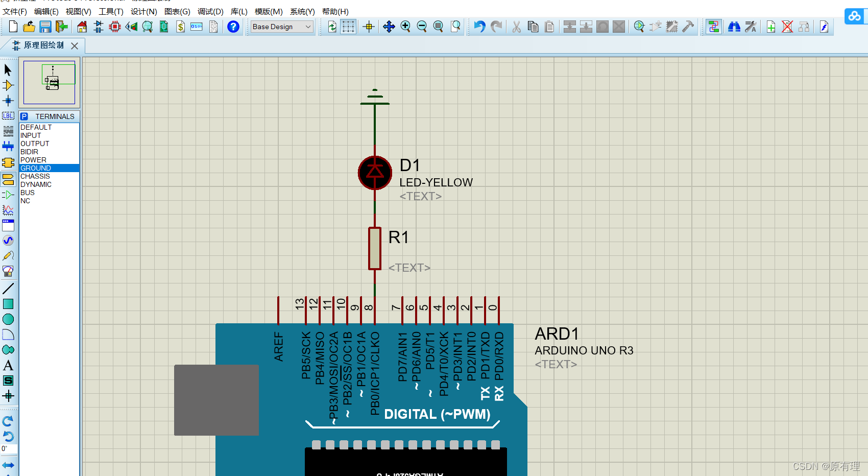Select the virtual instruments meter icon

[x=8, y=271]
